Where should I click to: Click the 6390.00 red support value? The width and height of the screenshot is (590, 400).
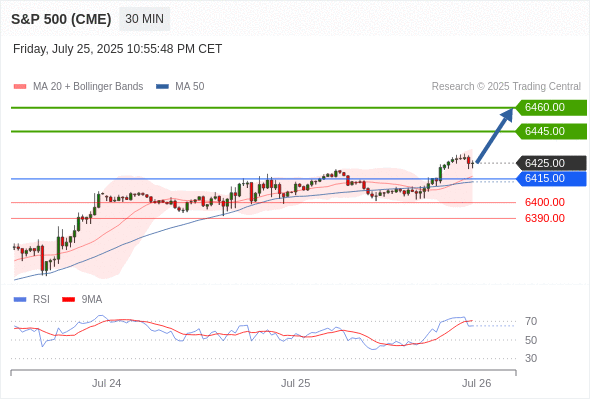[545, 218]
